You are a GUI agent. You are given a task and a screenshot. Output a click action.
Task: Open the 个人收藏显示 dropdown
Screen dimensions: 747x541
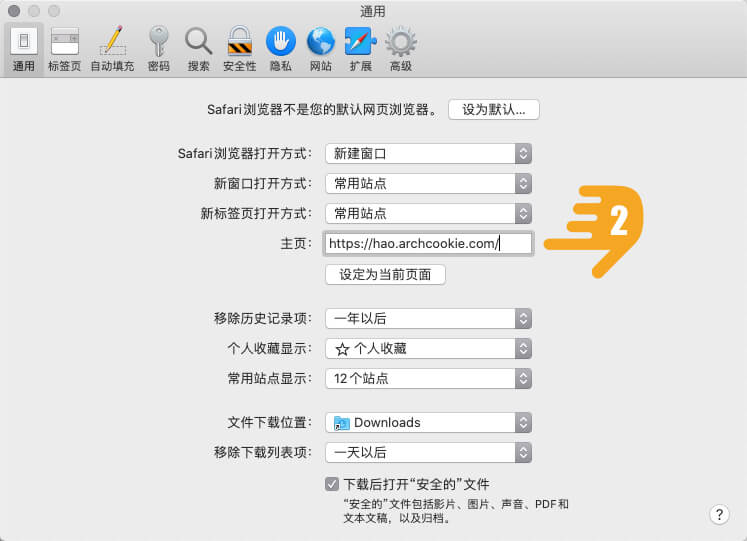click(x=428, y=349)
